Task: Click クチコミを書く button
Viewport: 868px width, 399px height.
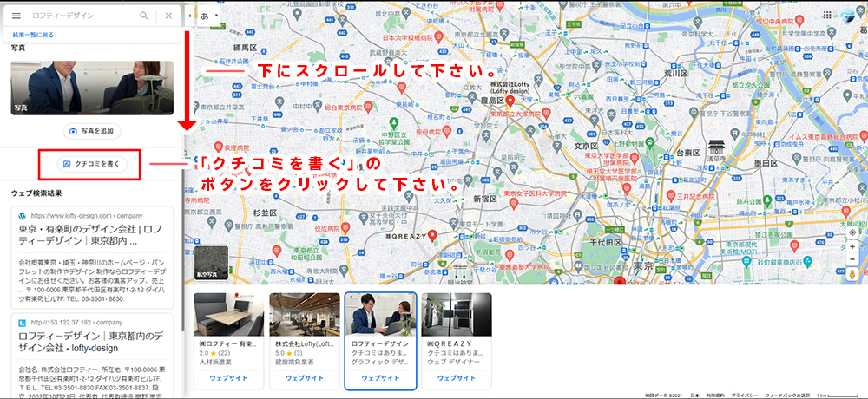Action: click(x=92, y=164)
